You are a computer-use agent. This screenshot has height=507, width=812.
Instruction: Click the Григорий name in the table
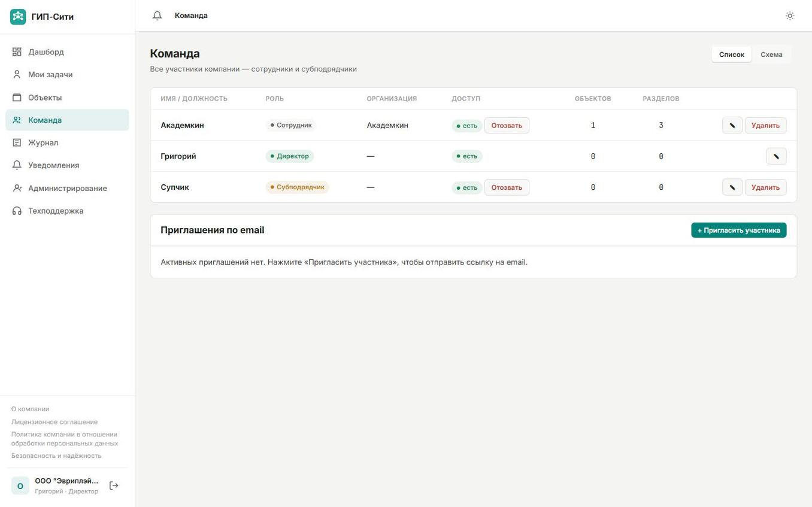pos(178,156)
